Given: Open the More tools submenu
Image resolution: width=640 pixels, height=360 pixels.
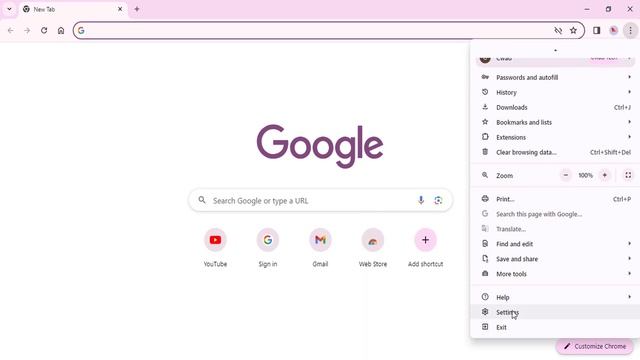Looking at the screenshot, I should click(x=555, y=274).
